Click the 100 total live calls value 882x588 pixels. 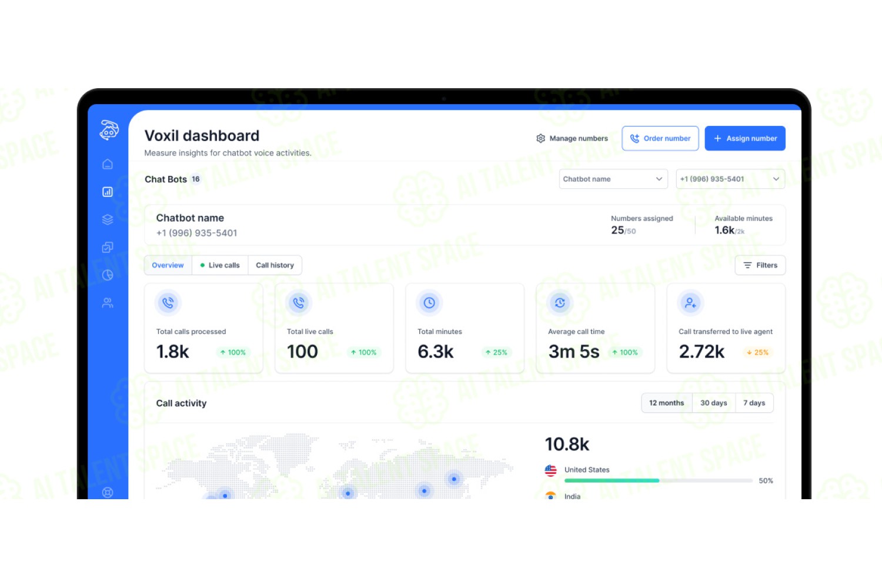click(x=302, y=352)
